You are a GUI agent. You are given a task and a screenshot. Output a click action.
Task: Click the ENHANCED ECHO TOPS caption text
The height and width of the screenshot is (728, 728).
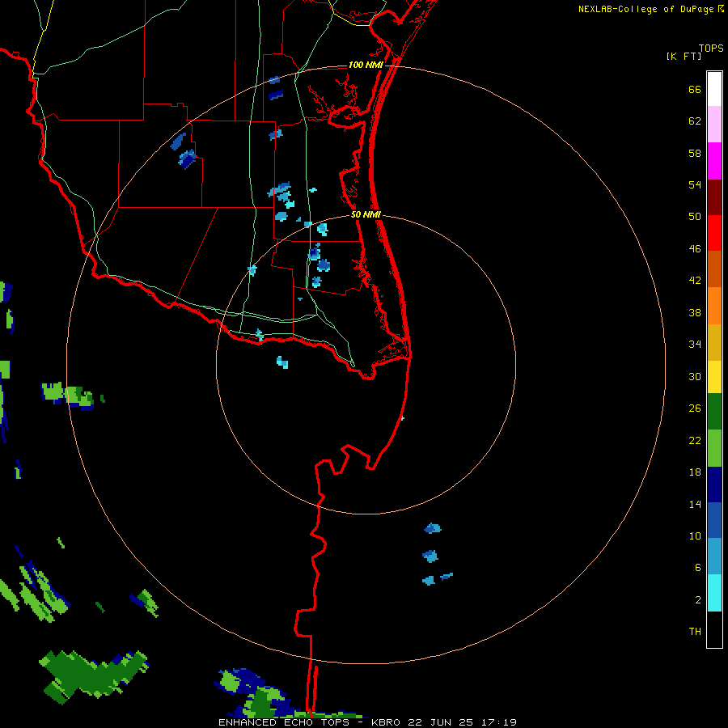[x=284, y=722]
